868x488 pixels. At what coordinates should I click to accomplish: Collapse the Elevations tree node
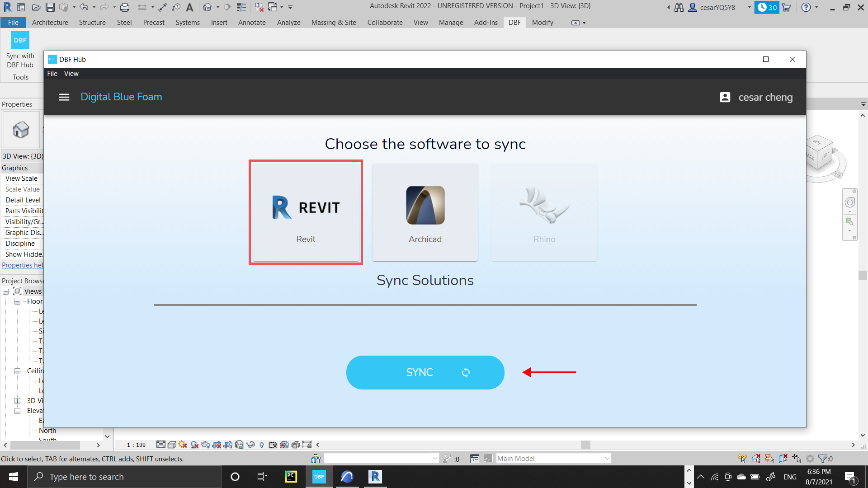coord(17,411)
